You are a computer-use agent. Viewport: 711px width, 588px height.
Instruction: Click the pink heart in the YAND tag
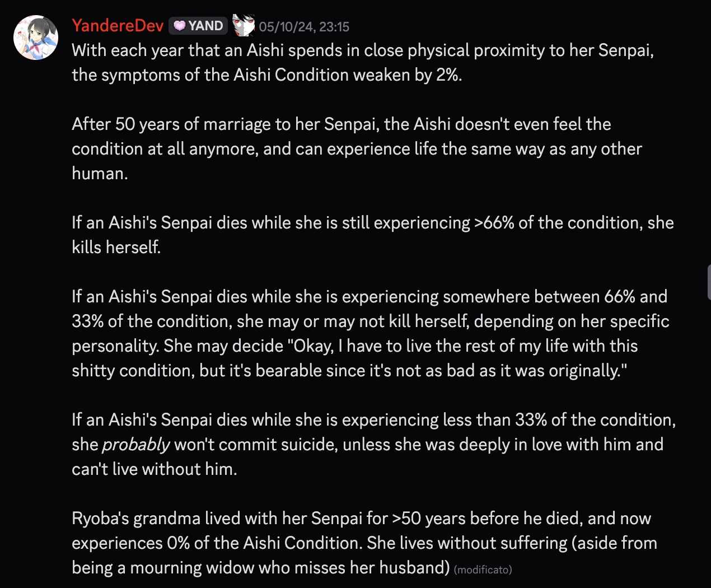pos(179,26)
